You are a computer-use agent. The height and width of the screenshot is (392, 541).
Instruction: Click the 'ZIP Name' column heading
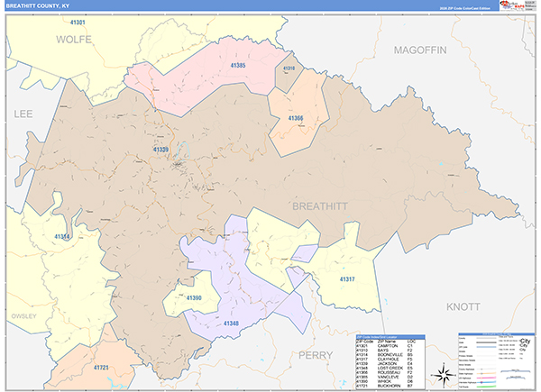pyautogui.click(x=387, y=342)
